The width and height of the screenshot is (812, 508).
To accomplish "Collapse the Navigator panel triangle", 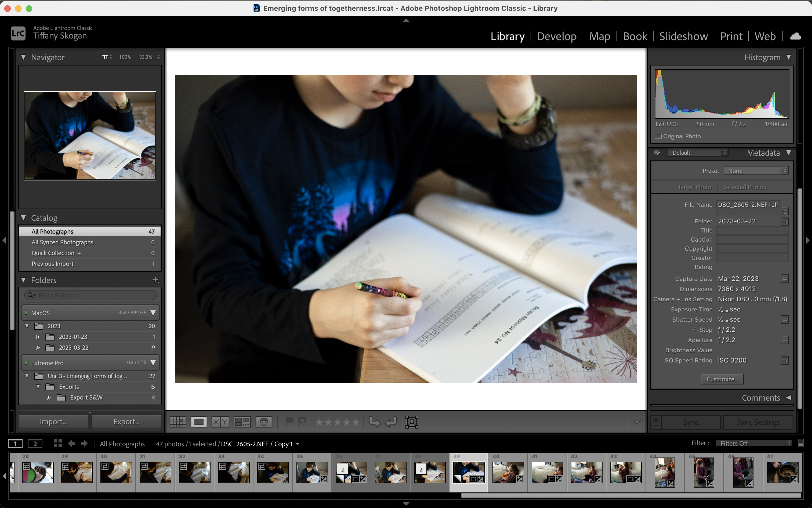I will click(x=23, y=57).
